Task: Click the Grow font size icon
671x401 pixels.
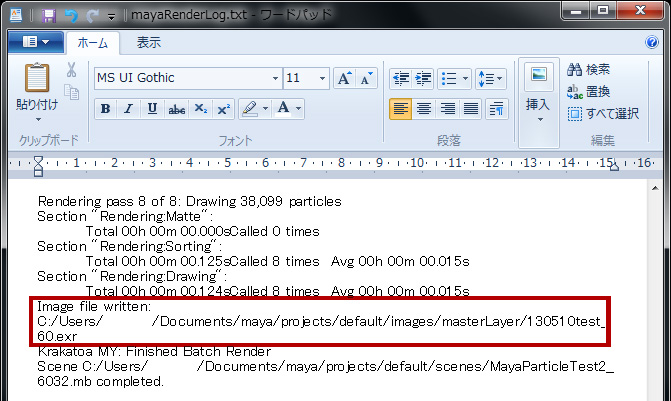Action: point(344,78)
